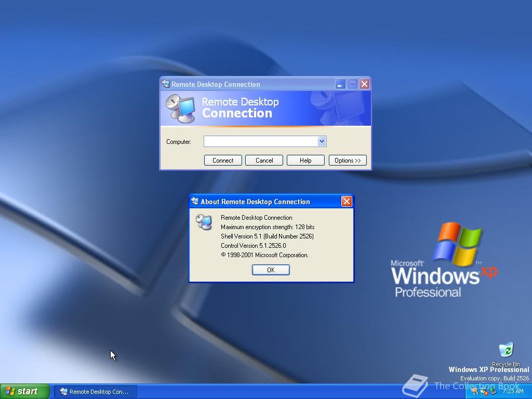Click 'Maximum encryption strength: 128 bits' text
Image resolution: width=532 pixels, height=399 pixels.
[x=268, y=227]
